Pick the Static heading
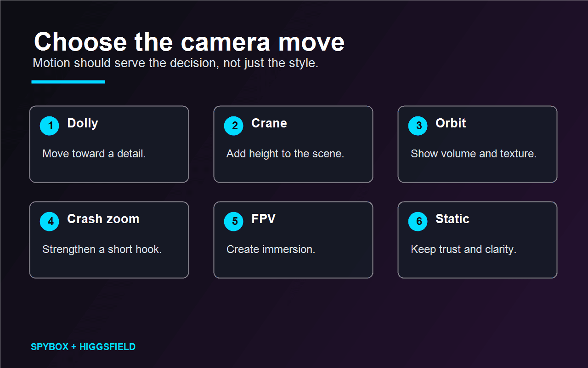This screenshot has width=588, height=368. coord(452,219)
